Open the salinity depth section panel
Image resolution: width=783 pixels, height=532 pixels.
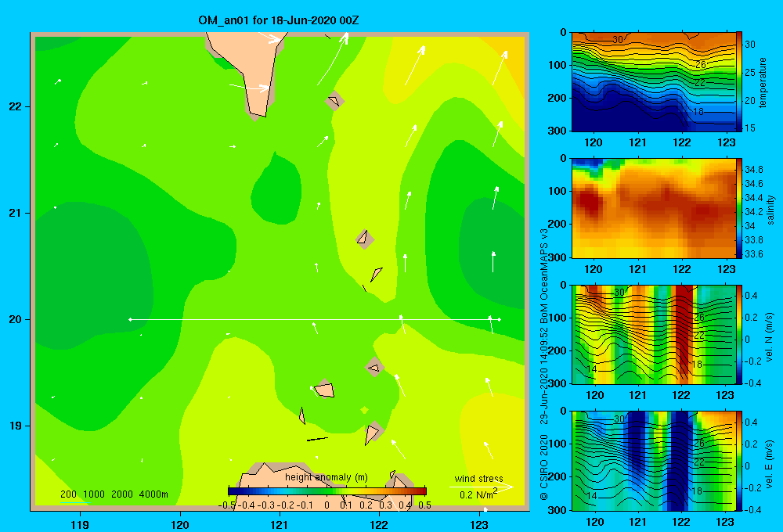654,208
